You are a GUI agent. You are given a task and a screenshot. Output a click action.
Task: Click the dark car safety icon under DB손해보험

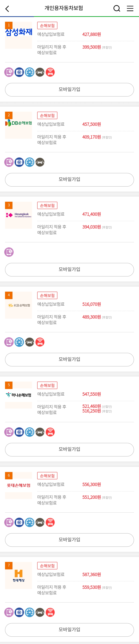click(40, 162)
